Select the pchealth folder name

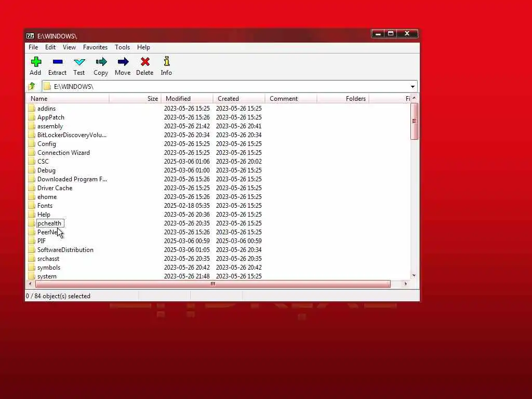tap(49, 223)
